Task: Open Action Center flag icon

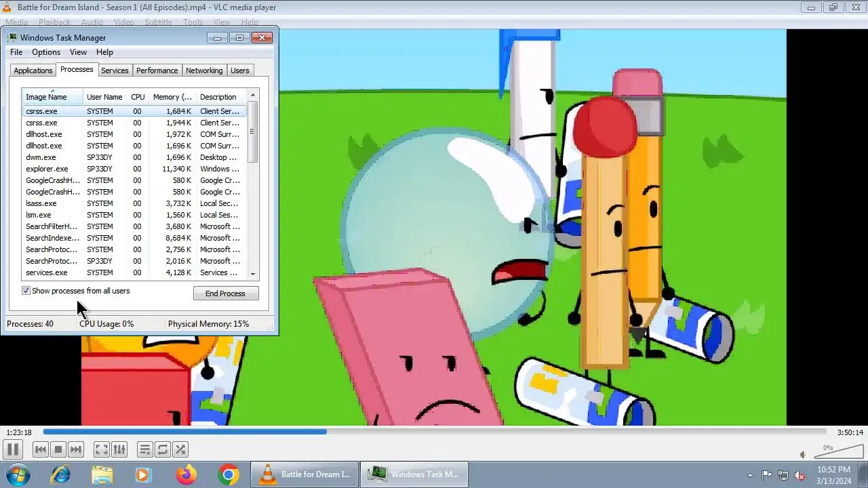Action: click(x=766, y=475)
